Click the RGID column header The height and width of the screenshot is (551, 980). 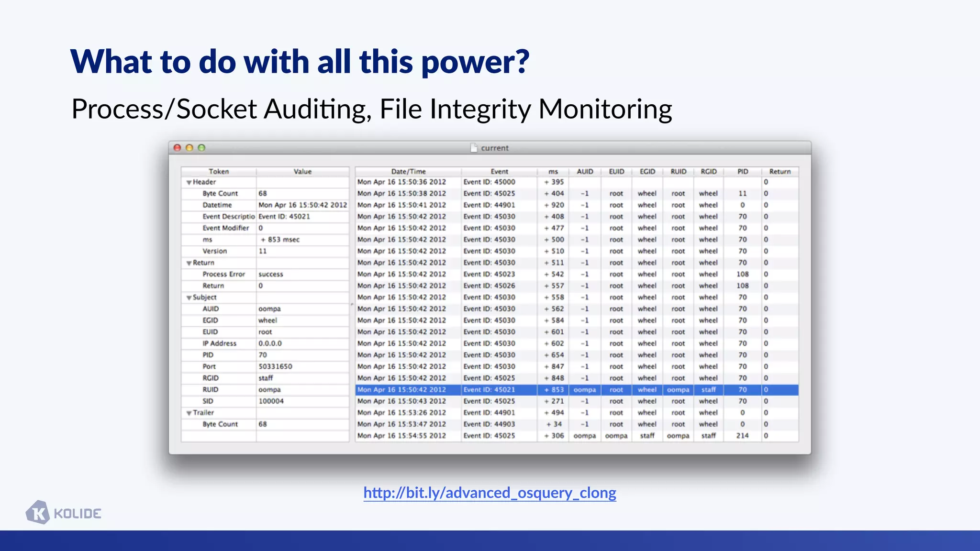coord(709,171)
